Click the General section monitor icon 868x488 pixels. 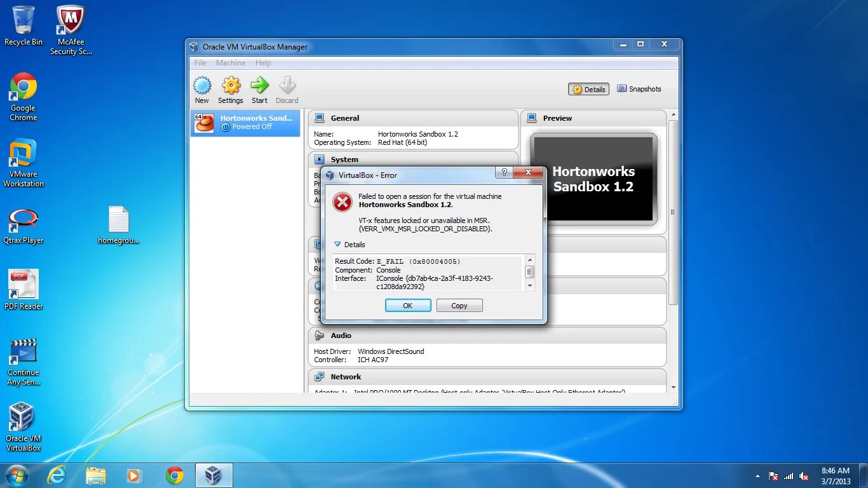tap(320, 118)
